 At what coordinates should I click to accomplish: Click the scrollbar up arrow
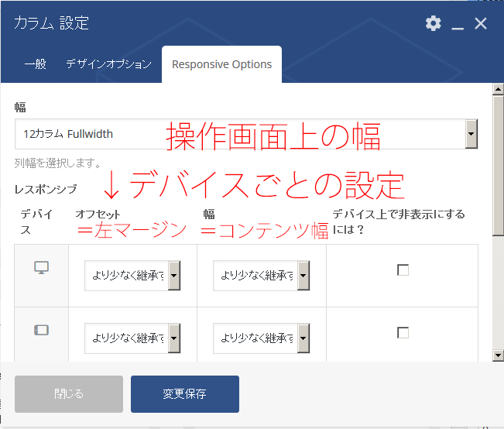(x=498, y=88)
